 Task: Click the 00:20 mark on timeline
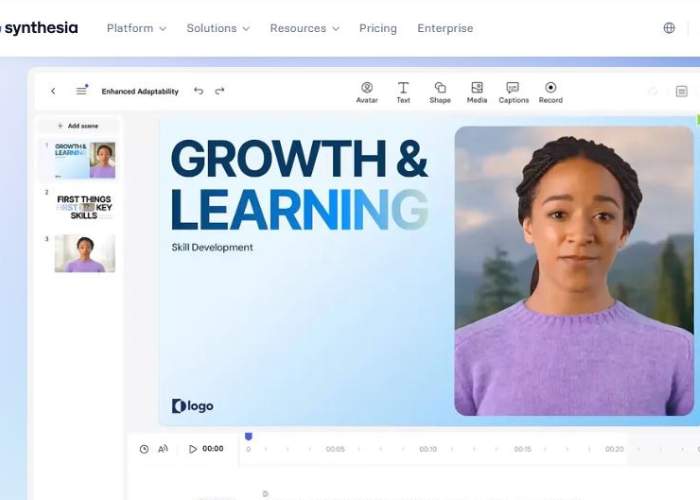pyautogui.click(x=614, y=449)
